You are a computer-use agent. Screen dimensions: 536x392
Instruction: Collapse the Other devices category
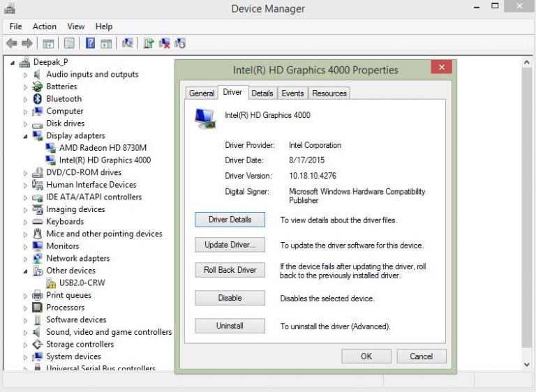(26, 271)
